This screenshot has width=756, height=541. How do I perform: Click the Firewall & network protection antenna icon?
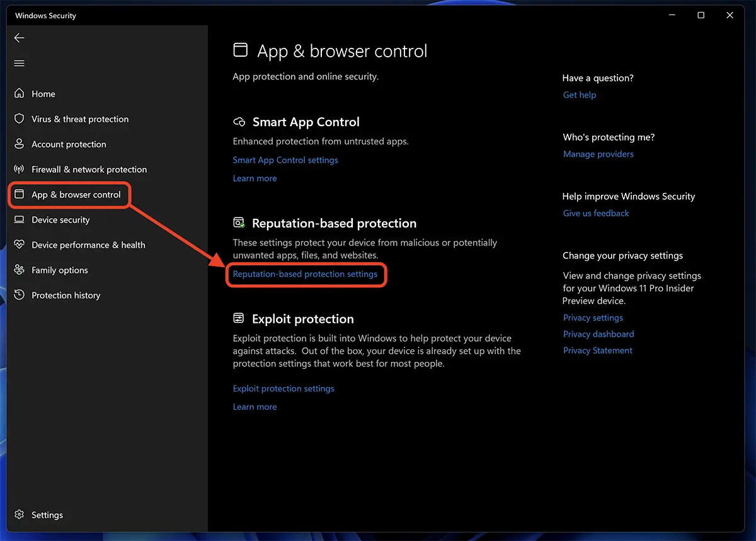[x=20, y=169]
